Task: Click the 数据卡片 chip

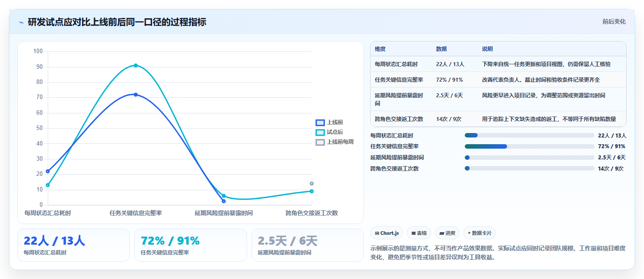Action: [x=479, y=233]
